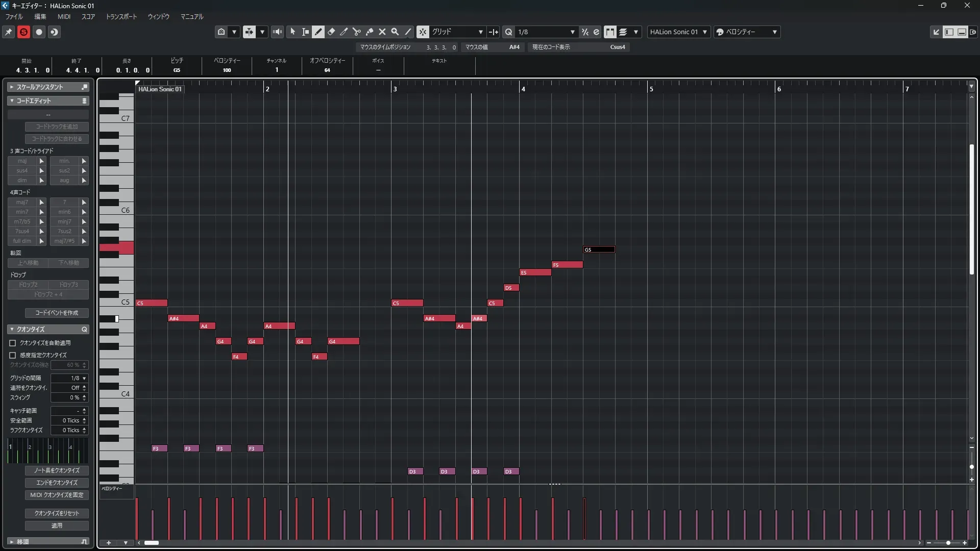
Task: Select the Mute X tool
Action: [x=382, y=32]
